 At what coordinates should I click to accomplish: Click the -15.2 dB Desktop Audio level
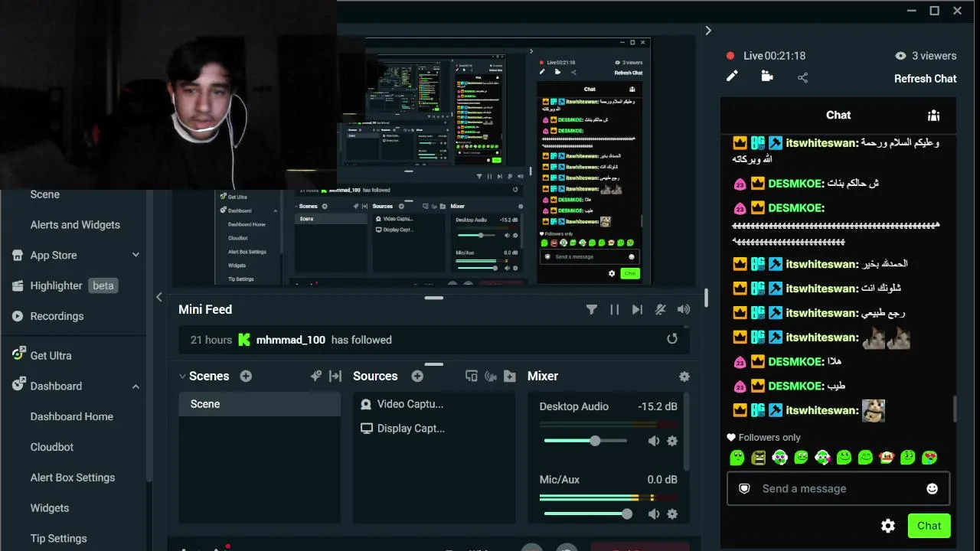(658, 406)
